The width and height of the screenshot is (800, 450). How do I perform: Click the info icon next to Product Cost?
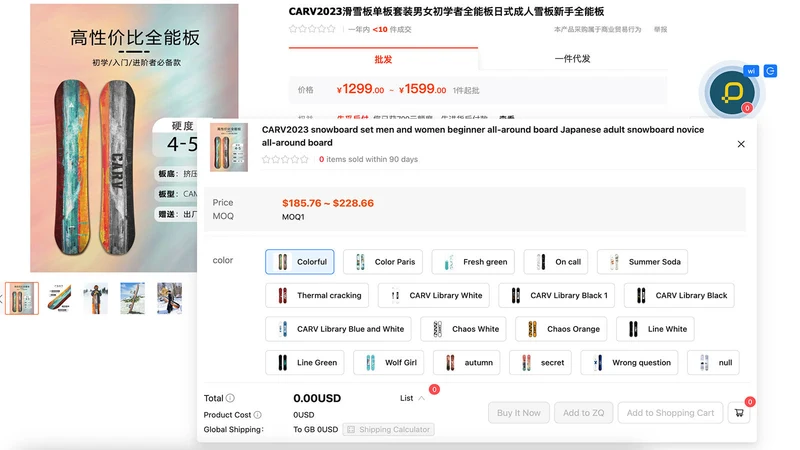click(258, 415)
